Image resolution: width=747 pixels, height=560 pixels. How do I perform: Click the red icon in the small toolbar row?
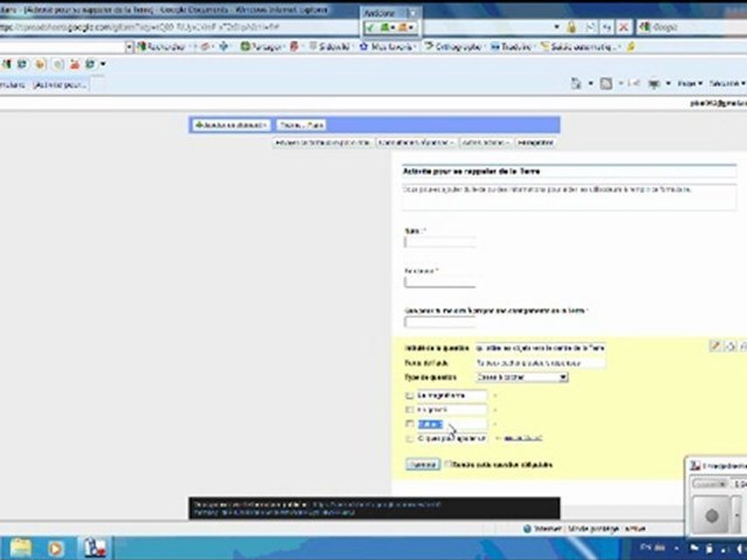75,64
